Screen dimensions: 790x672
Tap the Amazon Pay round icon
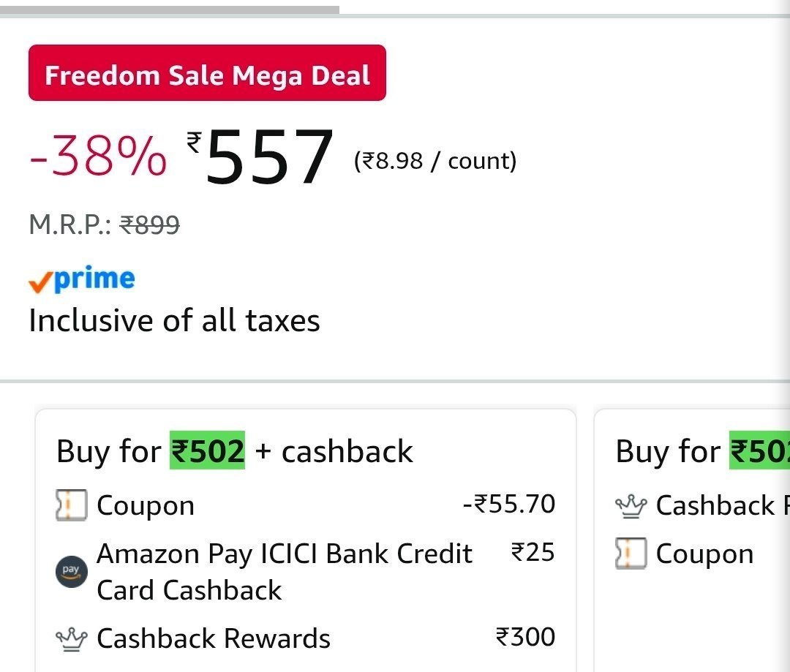71,572
